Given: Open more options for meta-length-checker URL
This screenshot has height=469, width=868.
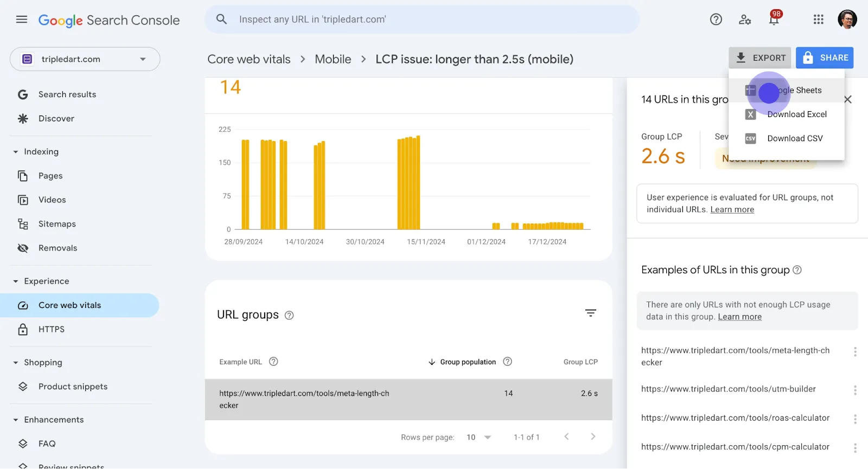Looking at the screenshot, I should tap(855, 352).
